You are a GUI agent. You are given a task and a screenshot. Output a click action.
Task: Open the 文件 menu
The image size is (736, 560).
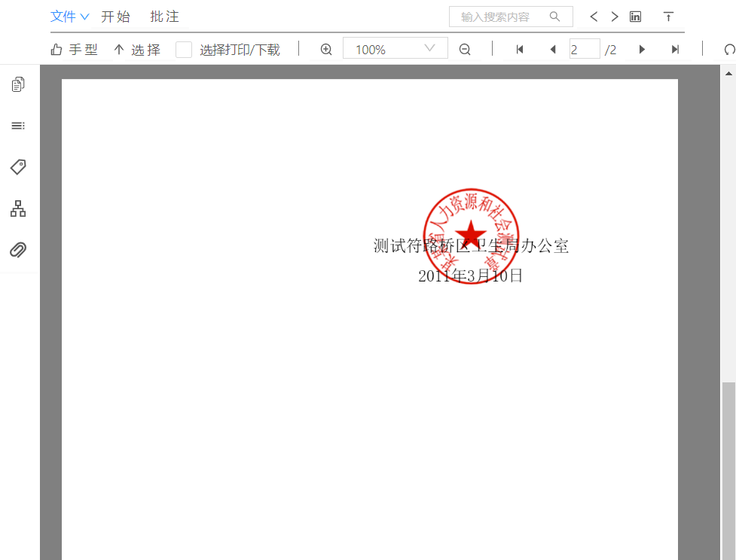[69, 17]
